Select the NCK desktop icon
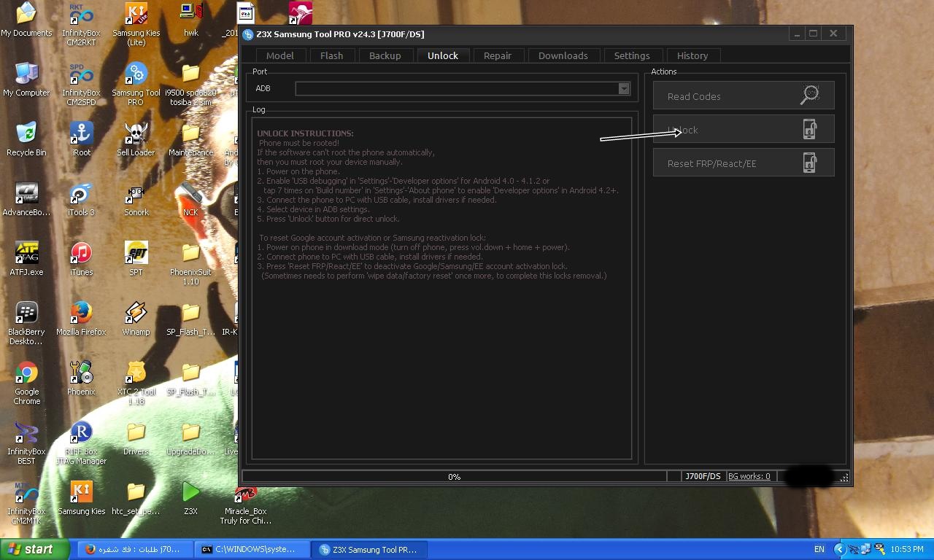The width and height of the screenshot is (934, 560). [x=190, y=200]
